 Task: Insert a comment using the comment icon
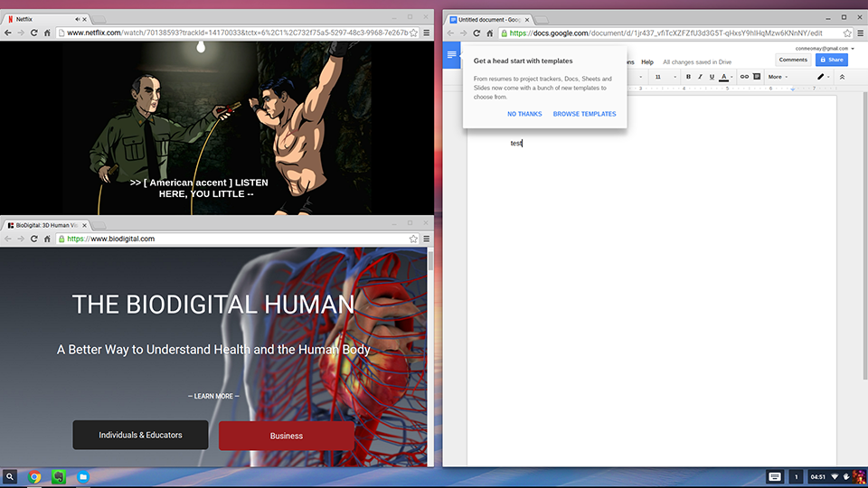point(757,77)
